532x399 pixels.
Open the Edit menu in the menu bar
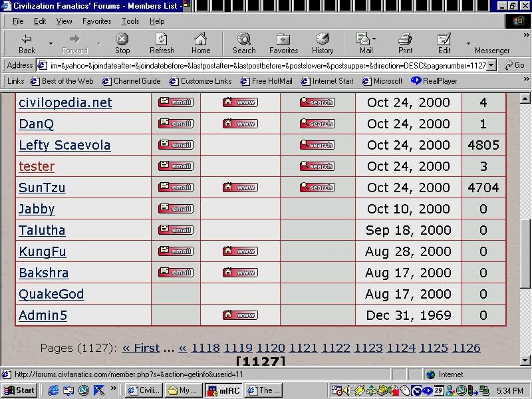pos(40,21)
